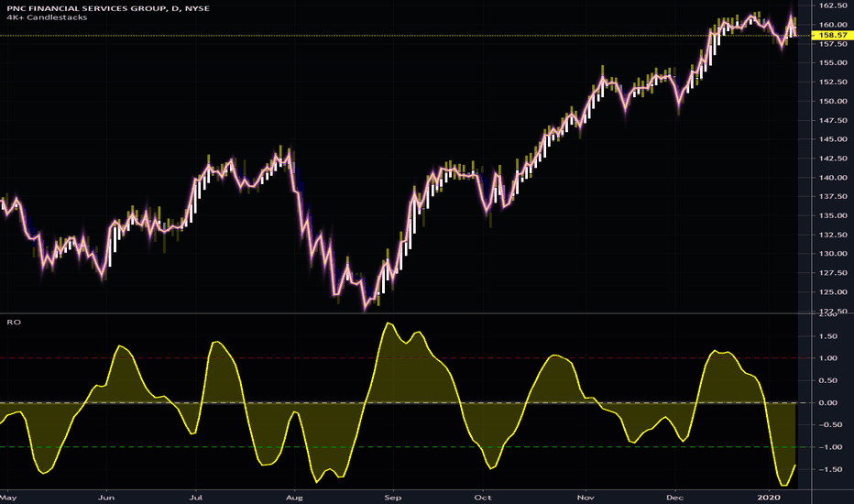Click the PNC Financial Services Group chart title
854x504 pixels.
(108, 8)
